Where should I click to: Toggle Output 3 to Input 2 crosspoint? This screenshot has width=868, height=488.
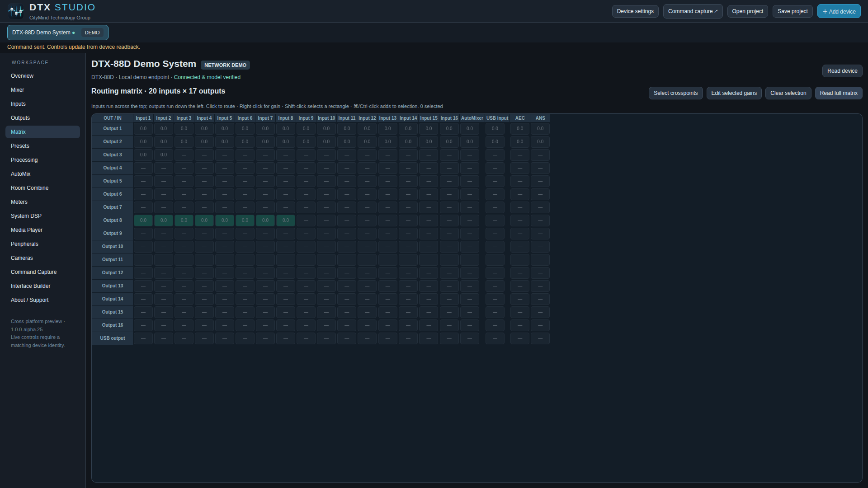(x=164, y=155)
